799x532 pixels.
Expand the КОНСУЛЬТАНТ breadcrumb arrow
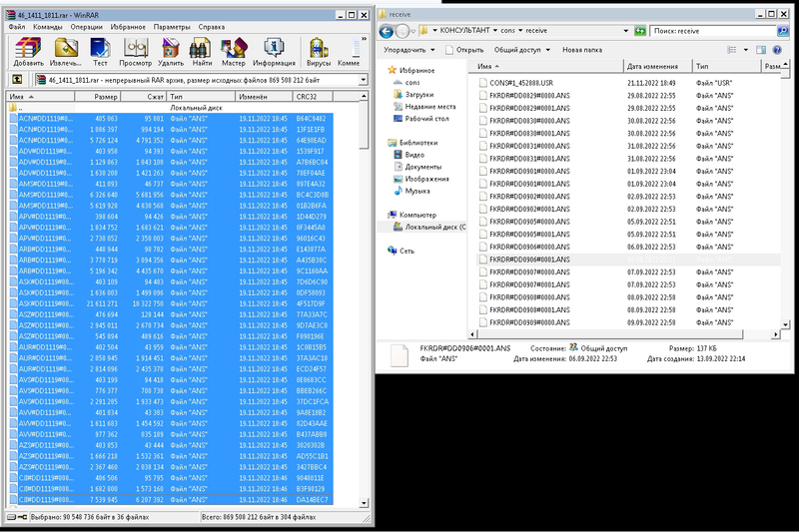point(494,31)
